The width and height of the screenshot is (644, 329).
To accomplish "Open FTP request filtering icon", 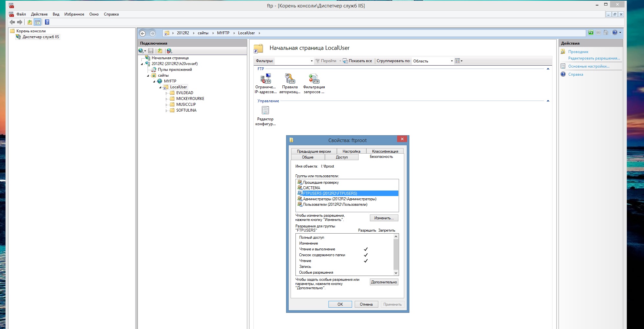I will point(314,79).
